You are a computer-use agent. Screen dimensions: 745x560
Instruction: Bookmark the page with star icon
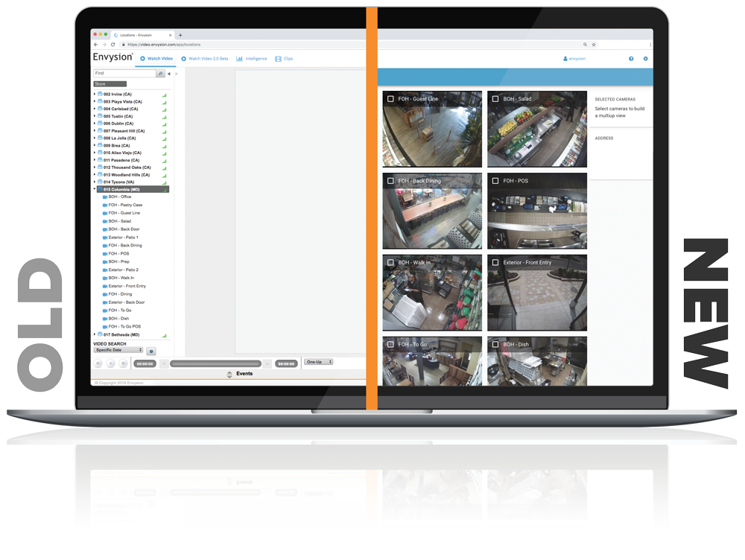click(x=594, y=45)
